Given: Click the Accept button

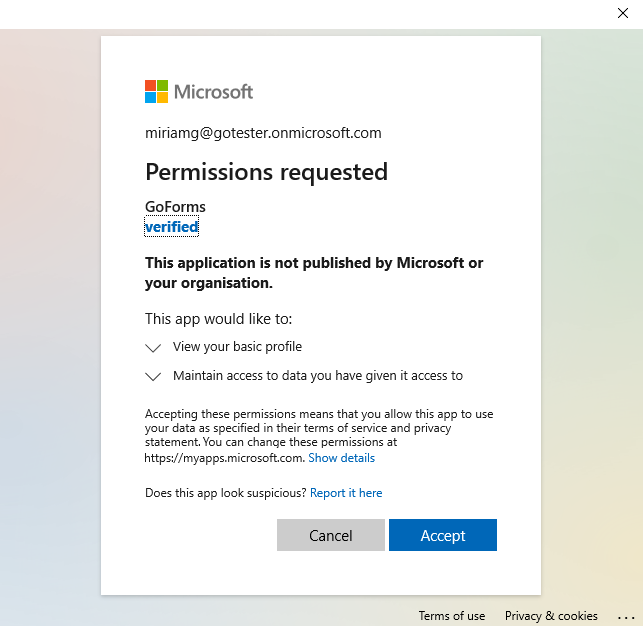Looking at the screenshot, I should pos(442,535).
